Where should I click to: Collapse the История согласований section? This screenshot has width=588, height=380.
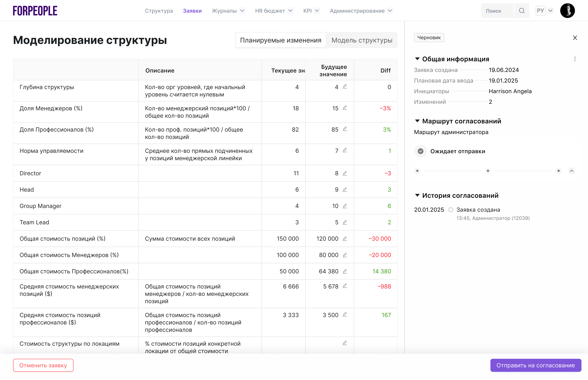point(417,195)
